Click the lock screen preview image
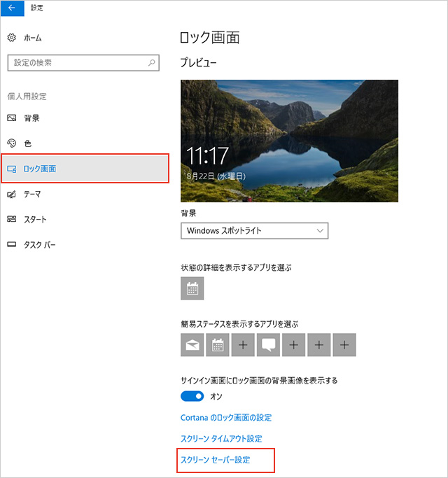The width and height of the screenshot is (448, 478). (289, 141)
